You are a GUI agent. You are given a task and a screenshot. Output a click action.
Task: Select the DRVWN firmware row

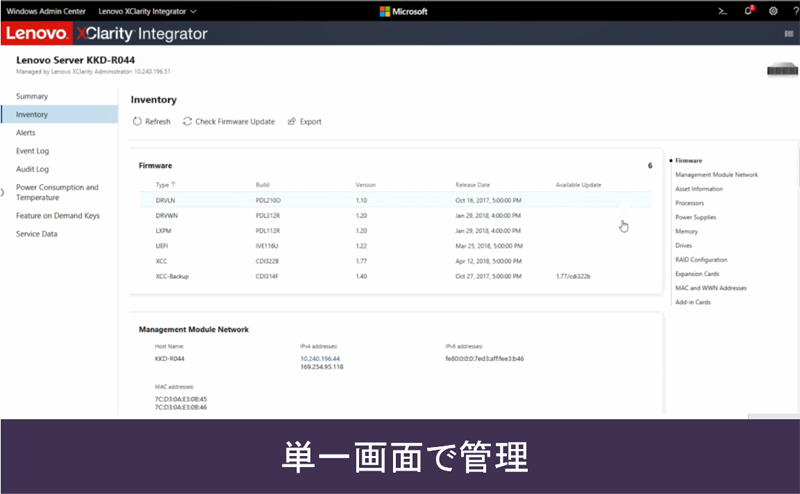(x=395, y=215)
